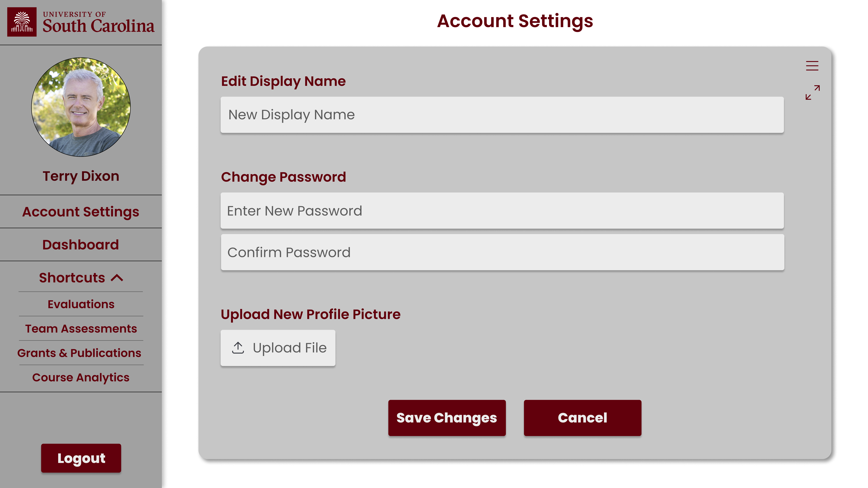868x488 pixels.
Task: Expand the Account Settings panel
Action: coord(812,92)
